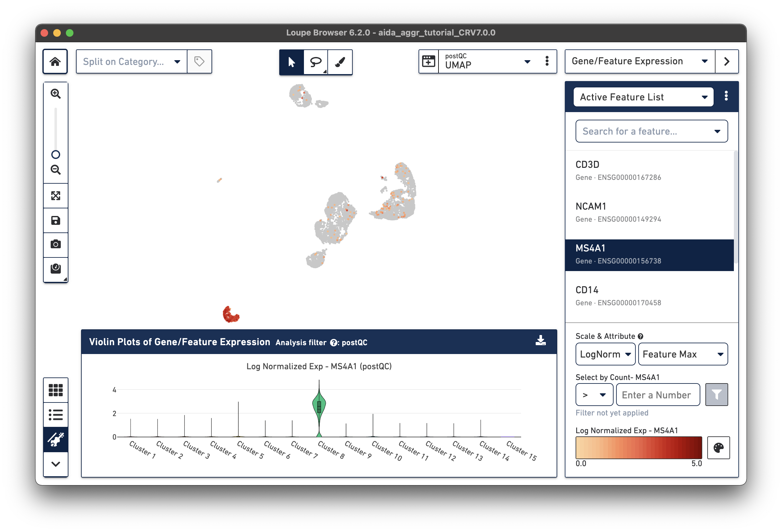
Task: Select the violin plot view icon
Action: point(55,440)
